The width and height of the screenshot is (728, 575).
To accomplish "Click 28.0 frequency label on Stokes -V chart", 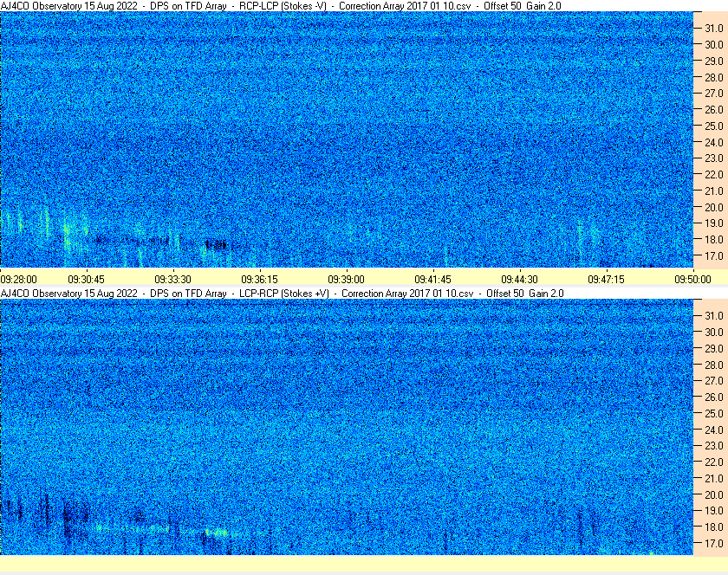I will 714,77.
